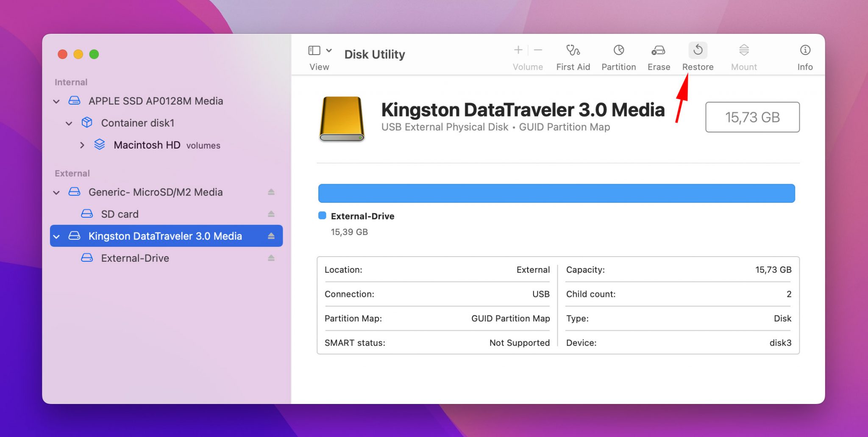The height and width of the screenshot is (437, 868).
Task: Minimize the window with yellow button
Action: click(78, 54)
